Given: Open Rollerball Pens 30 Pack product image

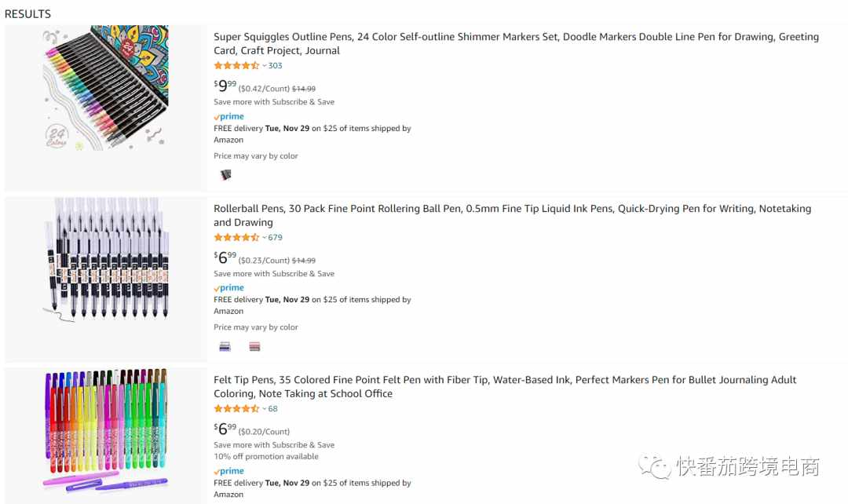Looking at the screenshot, I should click(105, 260).
